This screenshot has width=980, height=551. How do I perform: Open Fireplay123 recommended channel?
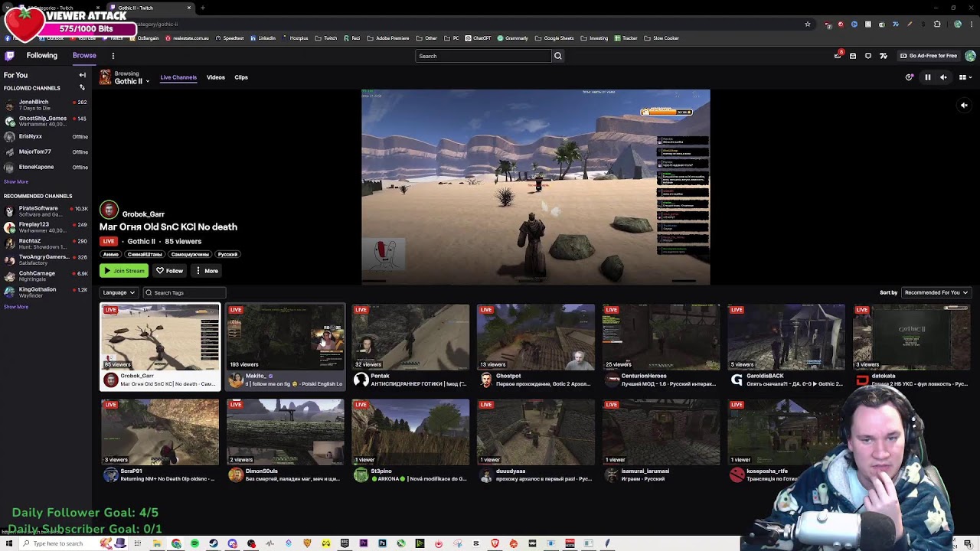pos(46,227)
